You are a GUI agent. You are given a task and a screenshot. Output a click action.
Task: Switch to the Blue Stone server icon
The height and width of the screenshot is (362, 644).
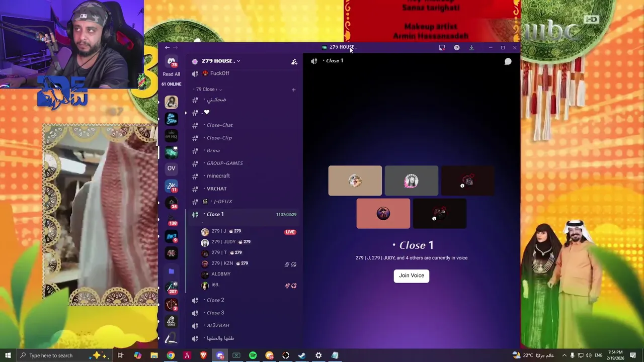coord(172,119)
